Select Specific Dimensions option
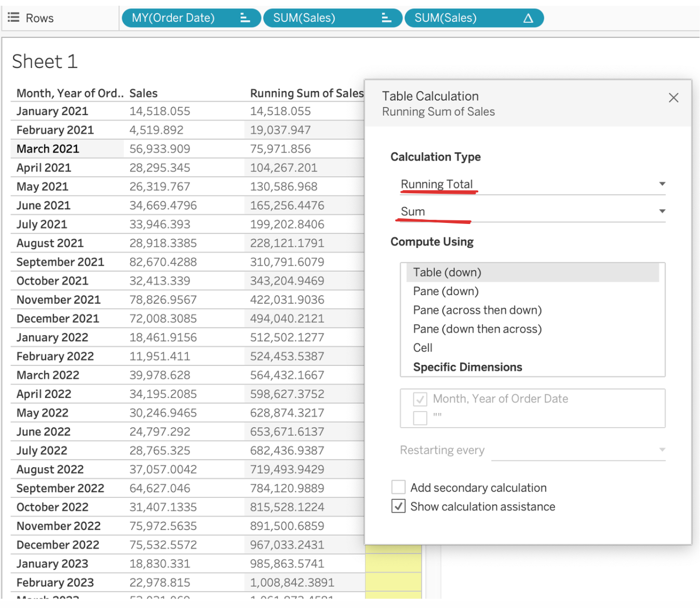 [x=467, y=367]
